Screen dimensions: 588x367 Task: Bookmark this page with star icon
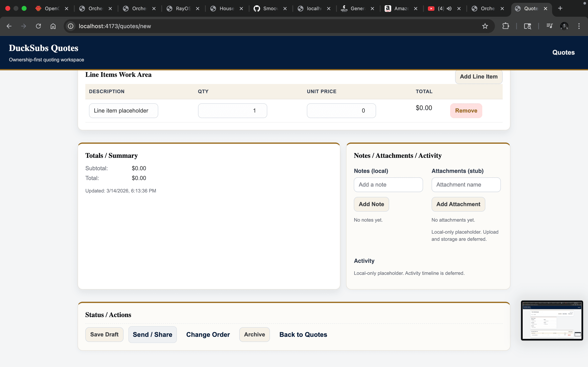pos(485,26)
